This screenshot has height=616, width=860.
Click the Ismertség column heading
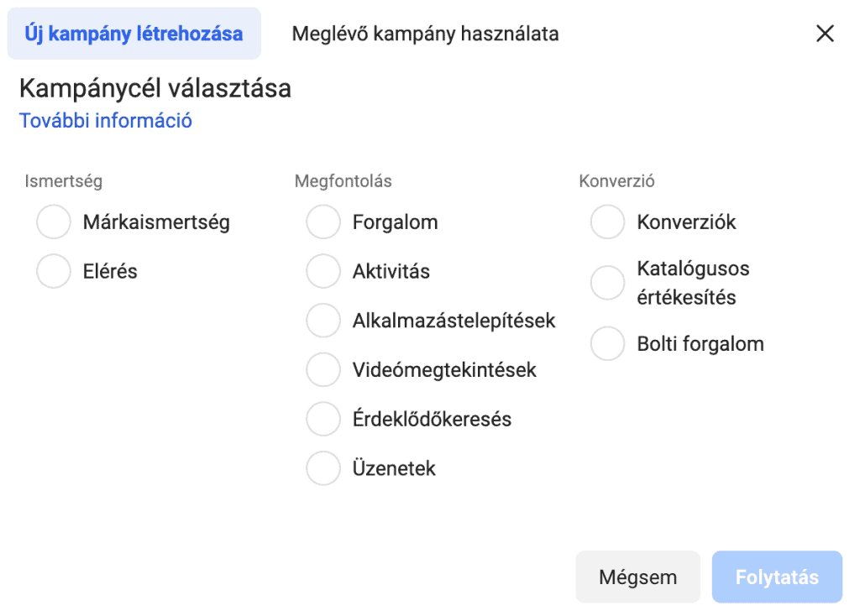(64, 181)
